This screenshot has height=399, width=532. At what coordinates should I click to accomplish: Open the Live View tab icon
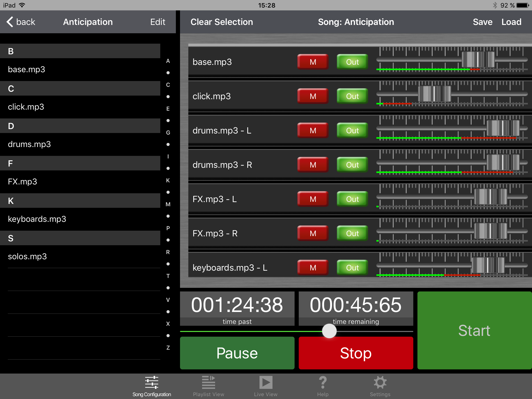(x=266, y=382)
